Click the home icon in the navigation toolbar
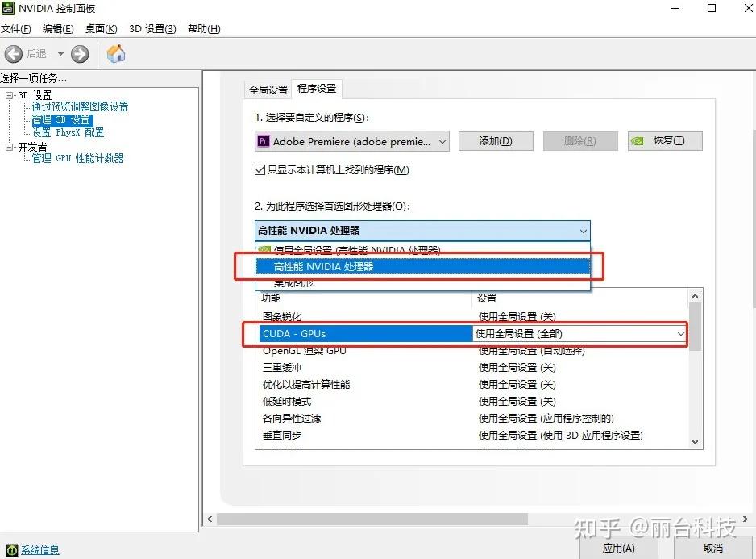The width and height of the screenshot is (756, 559). (x=114, y=53)
